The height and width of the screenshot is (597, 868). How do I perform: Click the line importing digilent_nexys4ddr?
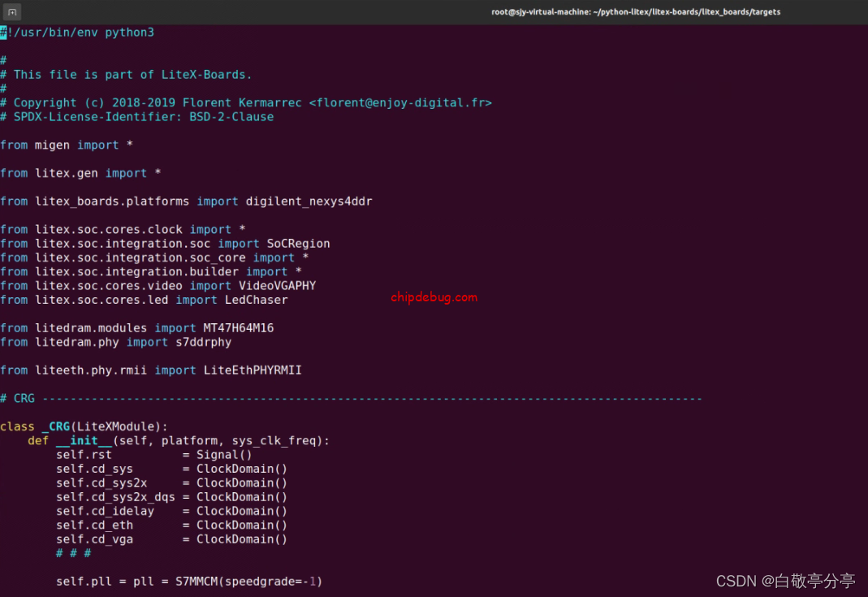187,201
